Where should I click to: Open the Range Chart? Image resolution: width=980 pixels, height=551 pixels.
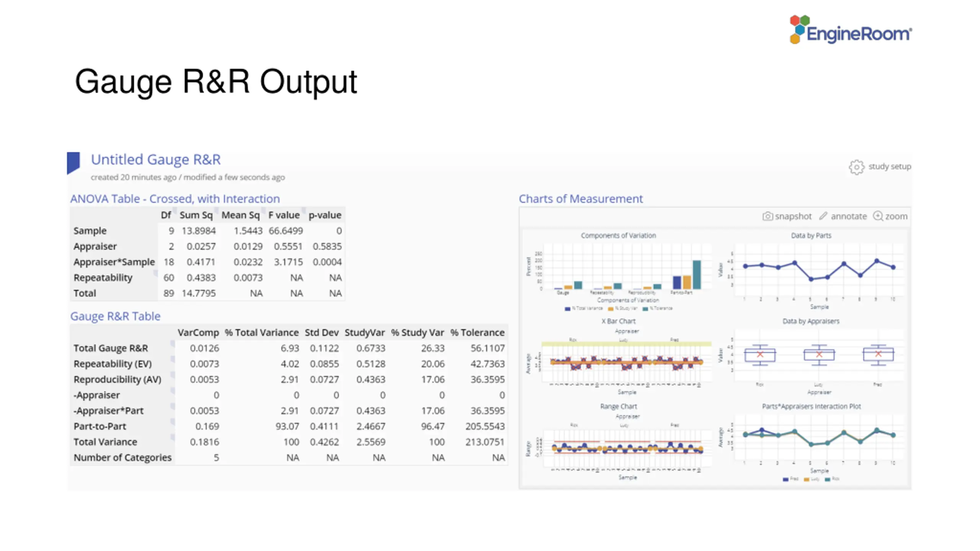[x=619, y=442]
